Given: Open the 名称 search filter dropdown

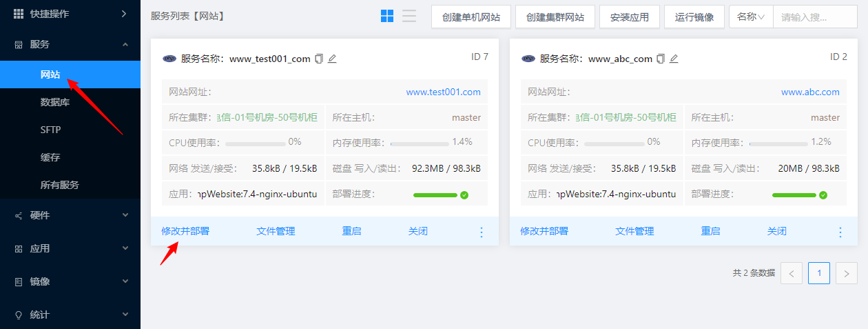Looking at the screenshot, I should pyautogui.click(x=751, y=17).
